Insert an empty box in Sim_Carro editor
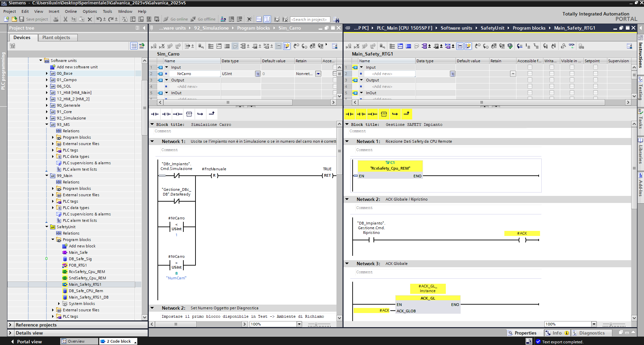 (189, 114)
